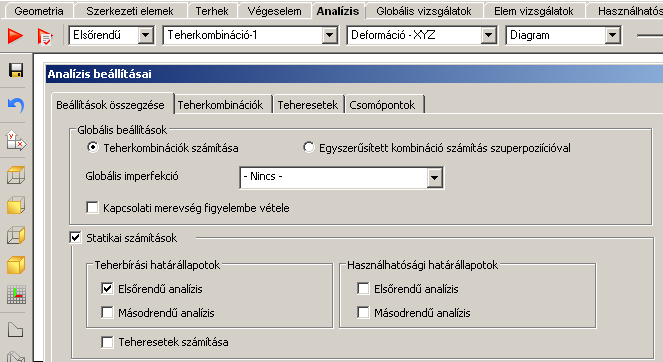The image size is (663, 362).
Task: Enable Kapcsolati merevség figyelembe vétele checkbox
Action: 92,208
